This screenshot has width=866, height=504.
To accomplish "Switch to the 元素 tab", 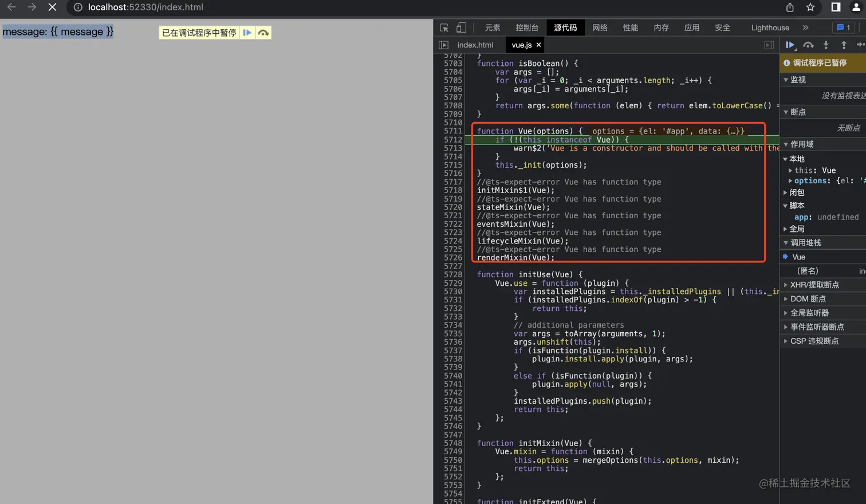I will 493,27.
